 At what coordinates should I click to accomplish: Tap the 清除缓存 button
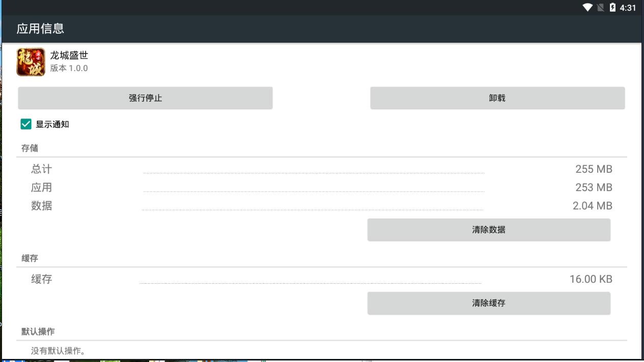click(x=489, y=303)
